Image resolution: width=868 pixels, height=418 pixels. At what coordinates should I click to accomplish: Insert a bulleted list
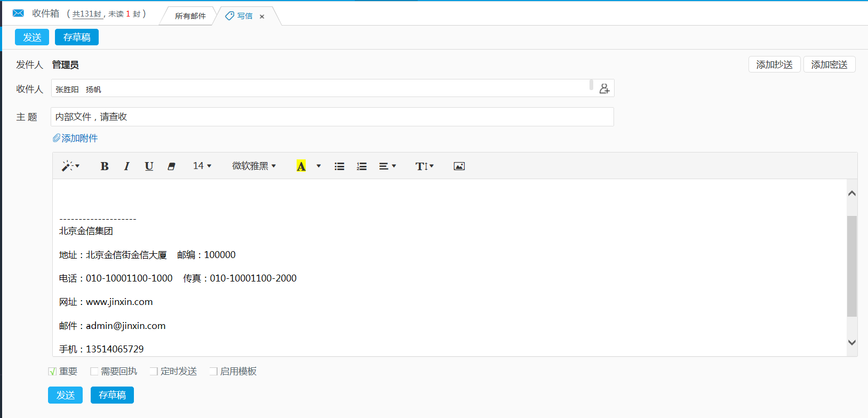pos(339,166)
